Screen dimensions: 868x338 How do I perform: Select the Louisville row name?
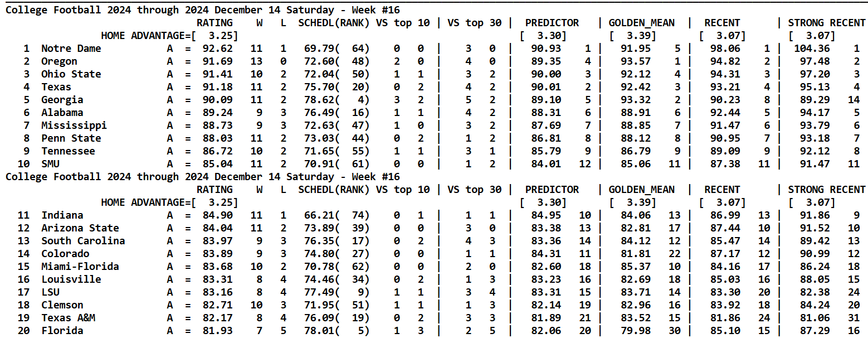71,279
